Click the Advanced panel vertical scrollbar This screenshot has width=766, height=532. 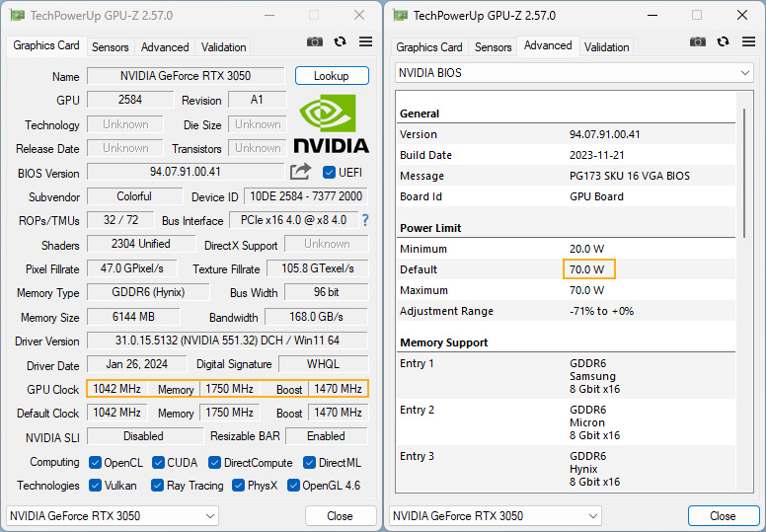pyautogui.click(x=744, y=173)
